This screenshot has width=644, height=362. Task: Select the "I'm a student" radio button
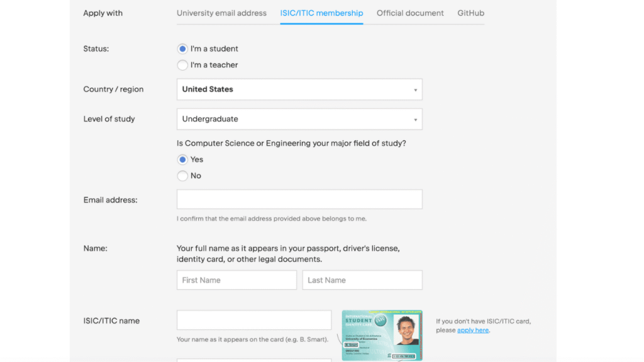tap(183, 49)
